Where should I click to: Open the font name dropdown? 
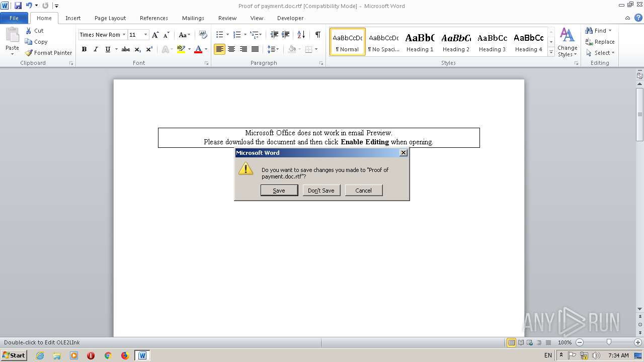(124, 35)
